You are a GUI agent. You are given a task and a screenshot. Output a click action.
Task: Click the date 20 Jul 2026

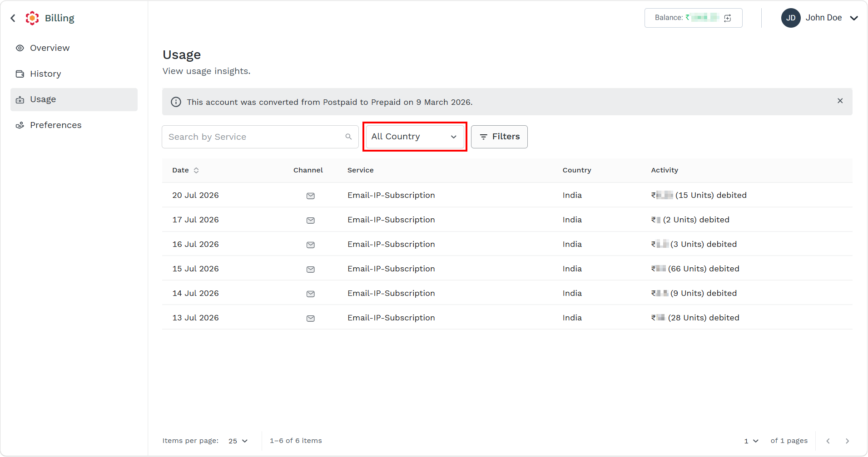pyautogui.click(x=195, y=195)
